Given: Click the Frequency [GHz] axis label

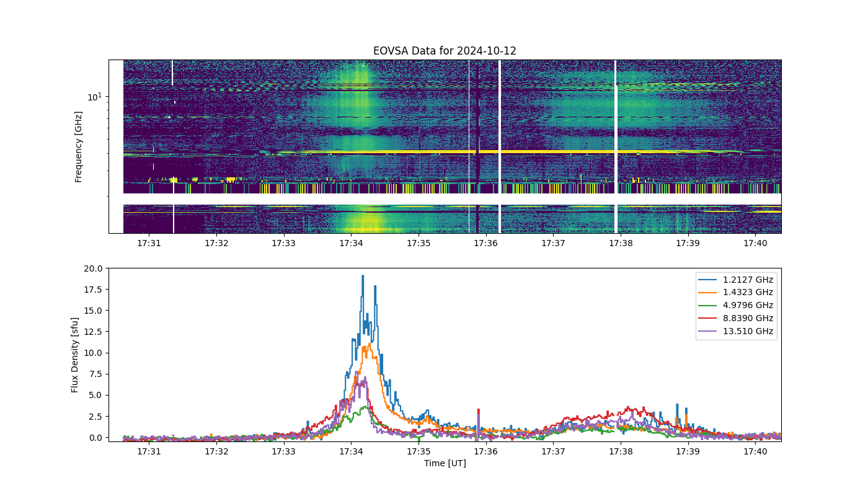Looking at the screenshot, I should tap(79, 147).
